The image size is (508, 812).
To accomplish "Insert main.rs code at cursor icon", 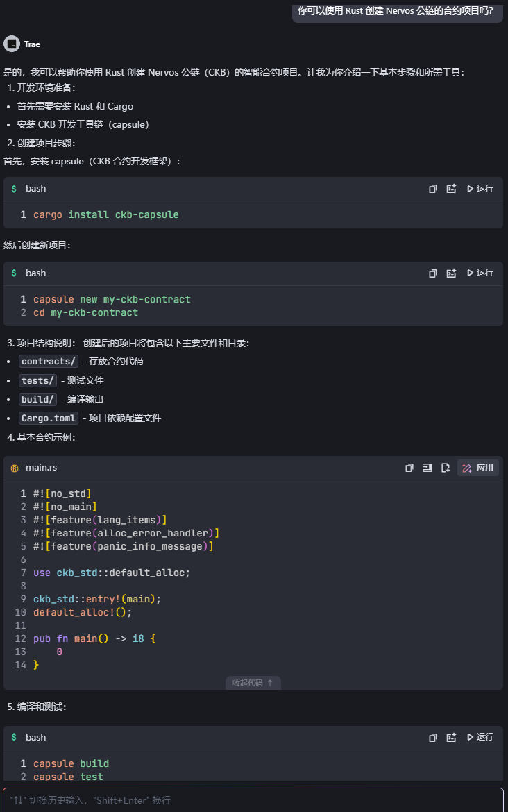I will (427, 468).
